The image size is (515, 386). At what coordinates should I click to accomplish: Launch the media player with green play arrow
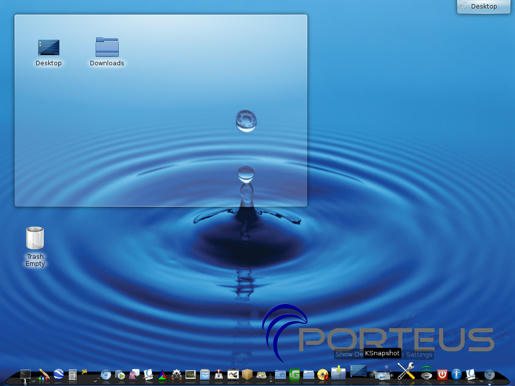(120, 375)
